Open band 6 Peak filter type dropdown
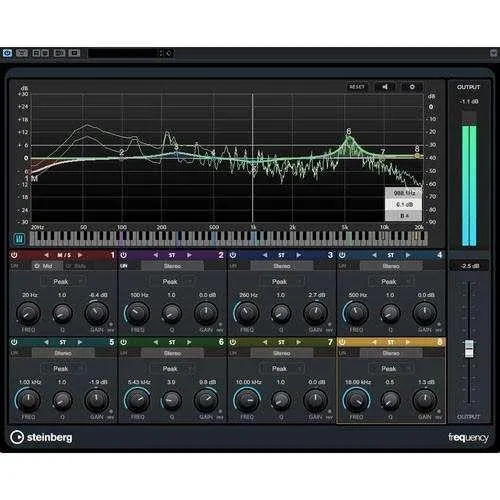 point(173,369)
